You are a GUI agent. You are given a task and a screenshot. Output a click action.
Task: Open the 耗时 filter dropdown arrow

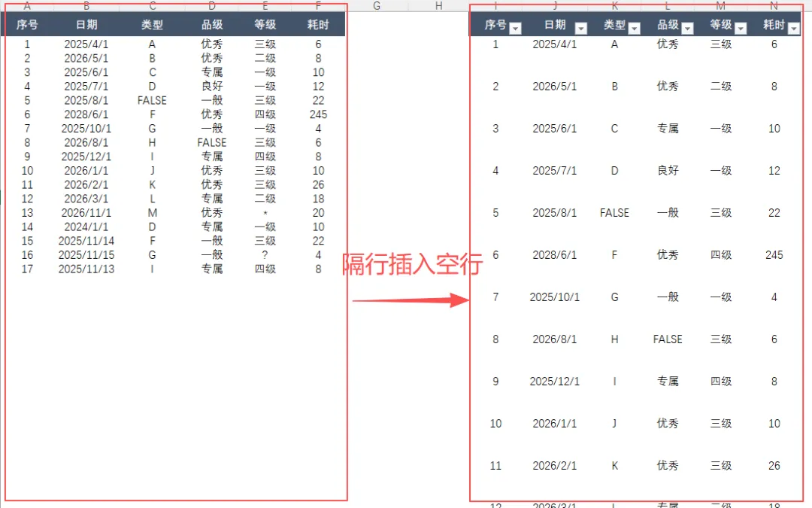click(794, 29)
